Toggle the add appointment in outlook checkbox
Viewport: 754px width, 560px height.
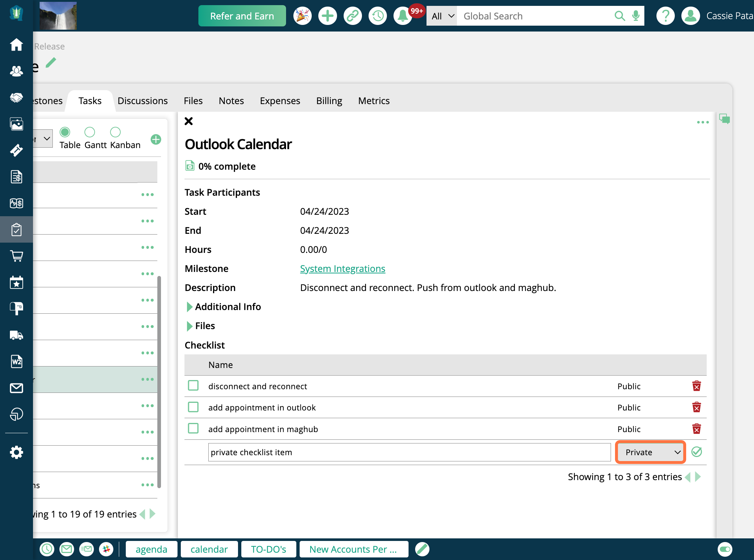coord(194,407)
